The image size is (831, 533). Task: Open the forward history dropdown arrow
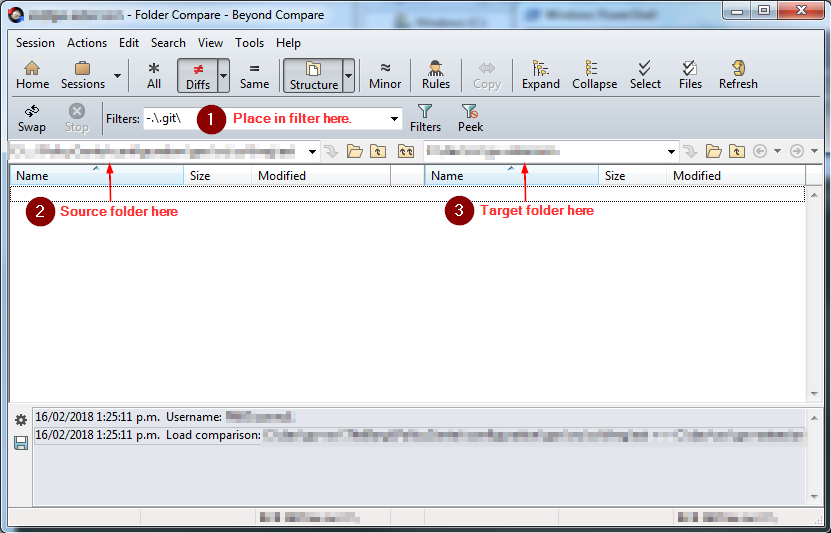point(815,152)
